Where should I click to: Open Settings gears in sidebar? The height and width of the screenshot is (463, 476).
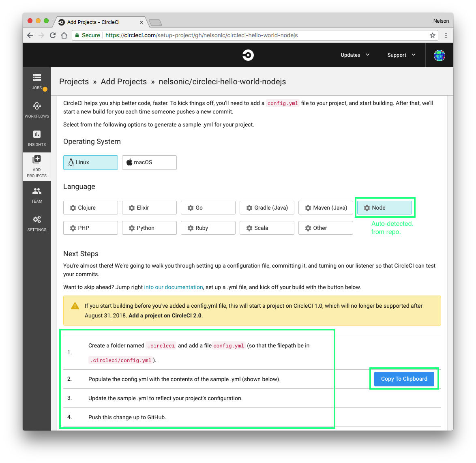coord(37,220)
